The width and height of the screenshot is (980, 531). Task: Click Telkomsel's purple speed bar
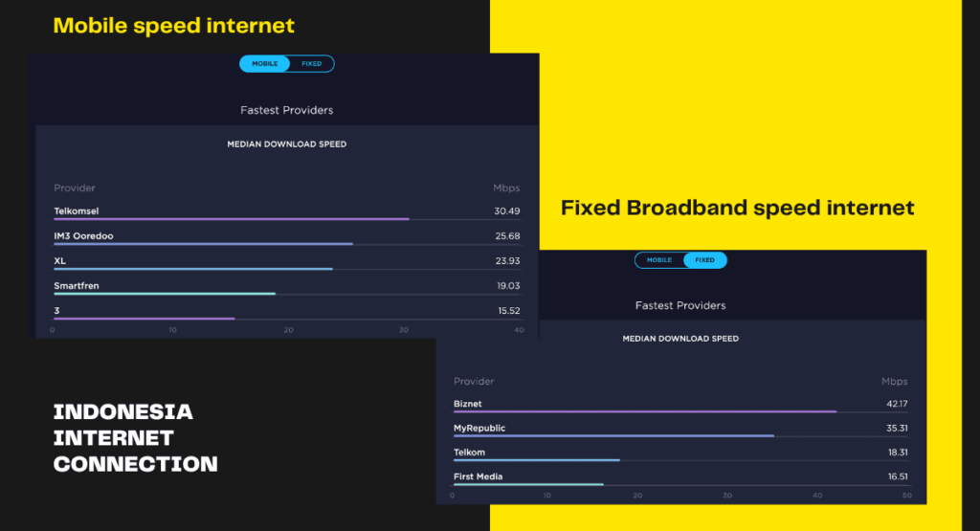[232, 219]
